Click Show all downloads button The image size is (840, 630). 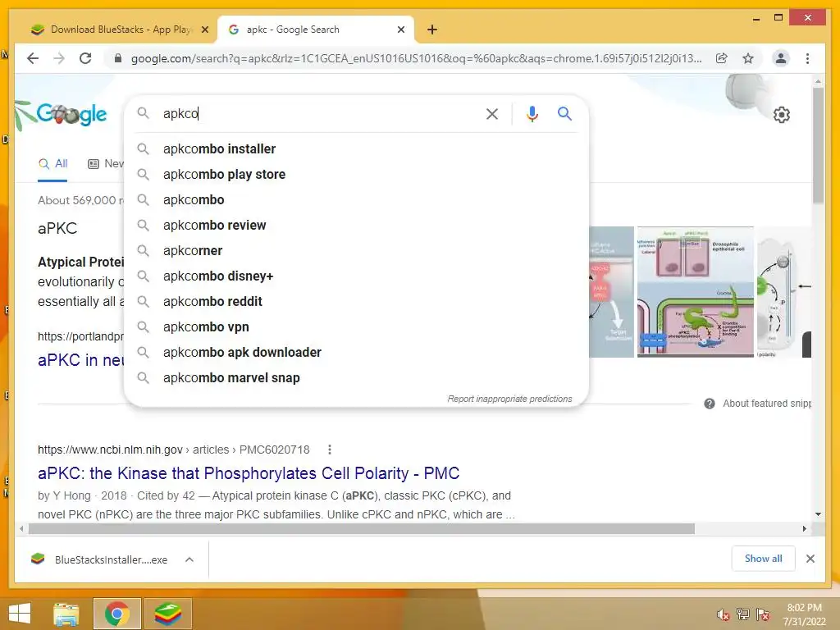coord(764,559)
